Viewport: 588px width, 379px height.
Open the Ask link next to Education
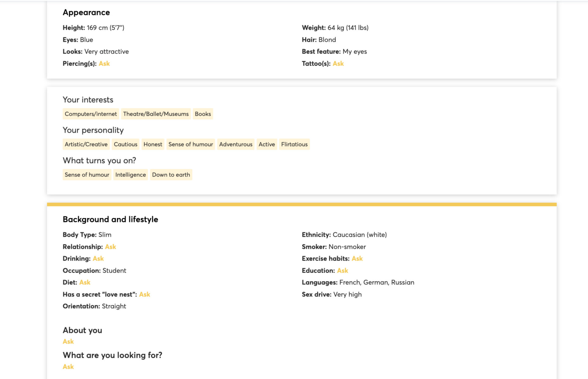[342, 271]
